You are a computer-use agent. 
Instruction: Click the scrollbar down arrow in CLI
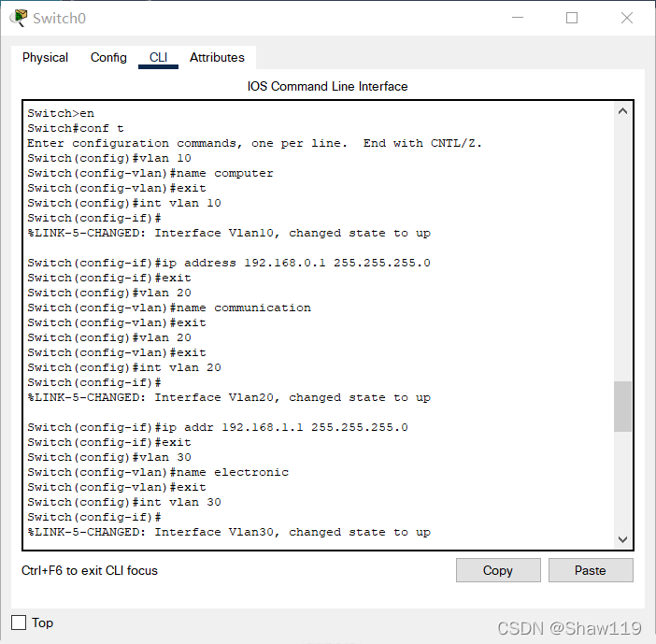(x=622, y=539)
